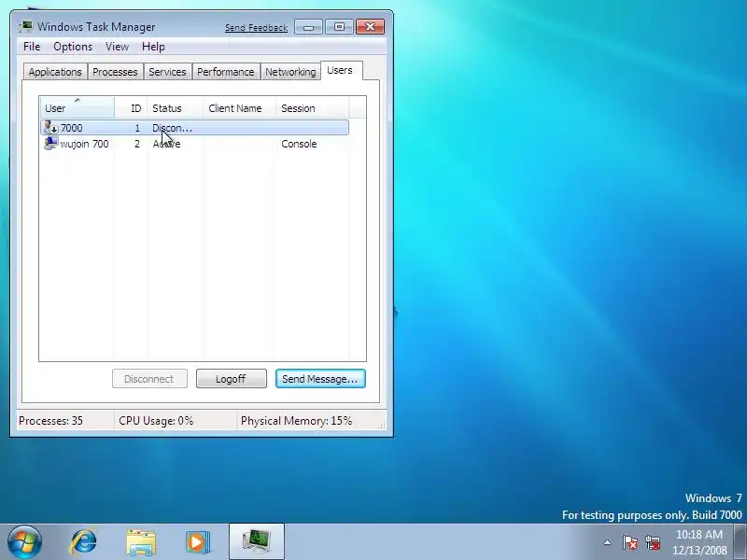Open the Action Center flag icon

[x=630, y=542]
